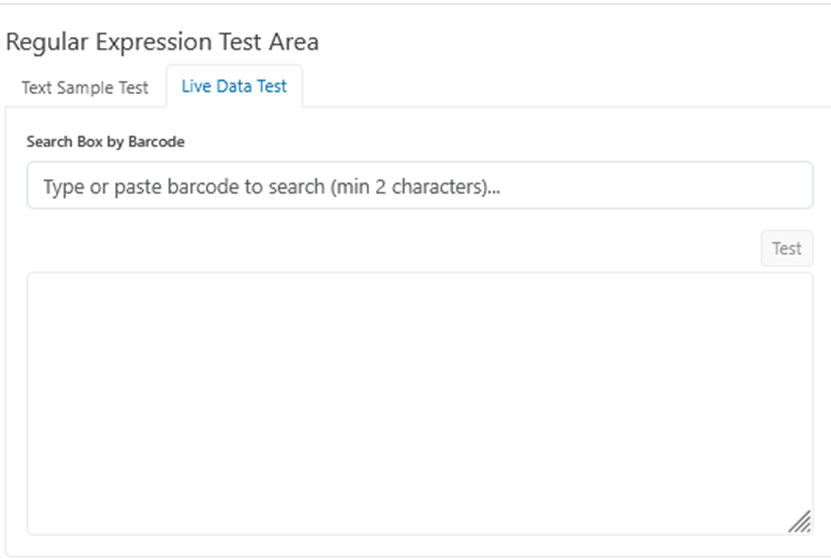Click the diagonal-lines corner resize icon
Image resolution: width=831 pixels, height=559 pixels.
tap(799, 521)
